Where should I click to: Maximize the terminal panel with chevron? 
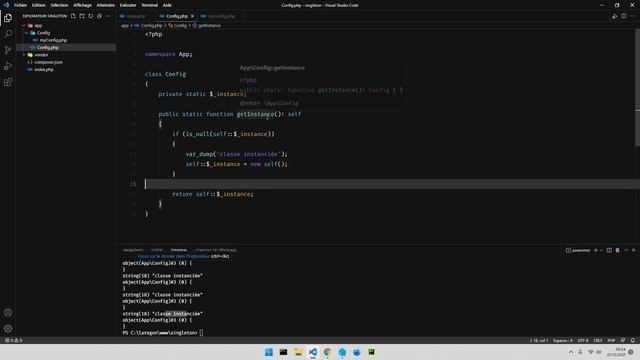(626, 250)
